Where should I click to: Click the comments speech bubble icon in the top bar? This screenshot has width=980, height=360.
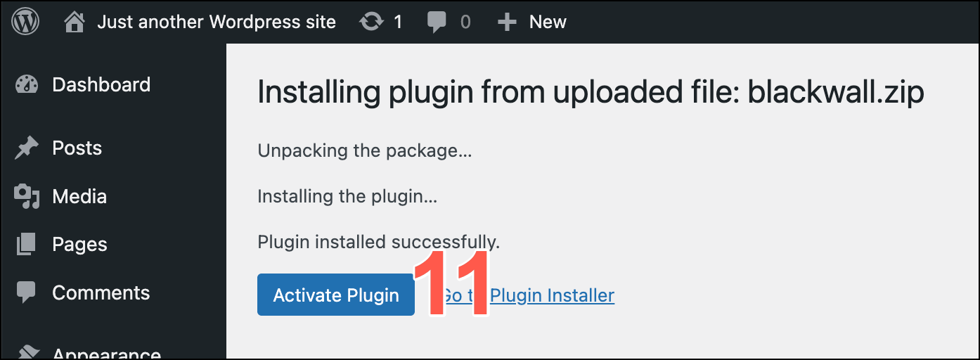pos(437,22)
